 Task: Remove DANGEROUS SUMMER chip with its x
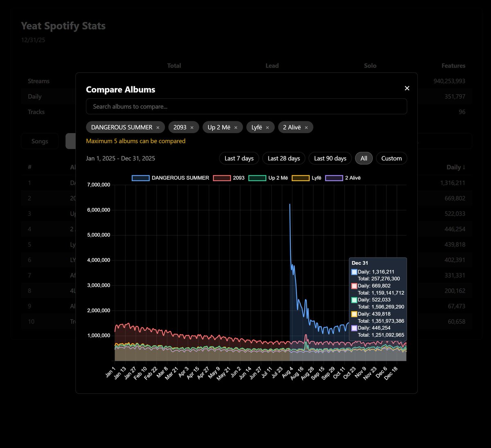click(158, 128)
